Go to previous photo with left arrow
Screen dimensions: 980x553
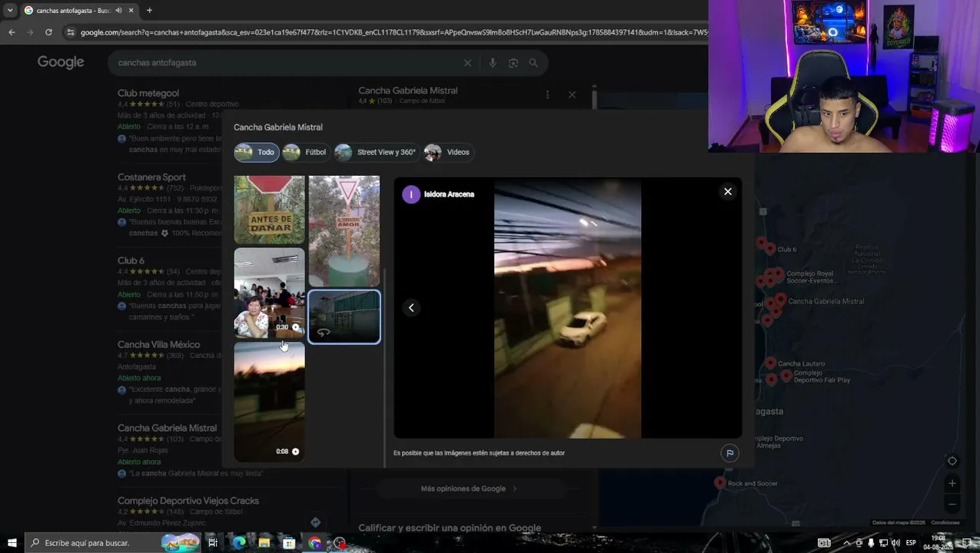(x=411, y=308)
